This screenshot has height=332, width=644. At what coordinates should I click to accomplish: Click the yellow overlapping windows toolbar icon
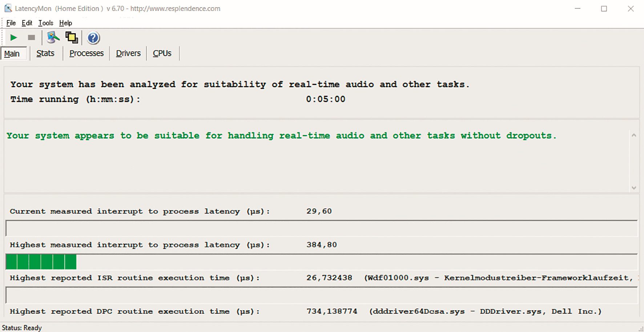pos(72,37)
